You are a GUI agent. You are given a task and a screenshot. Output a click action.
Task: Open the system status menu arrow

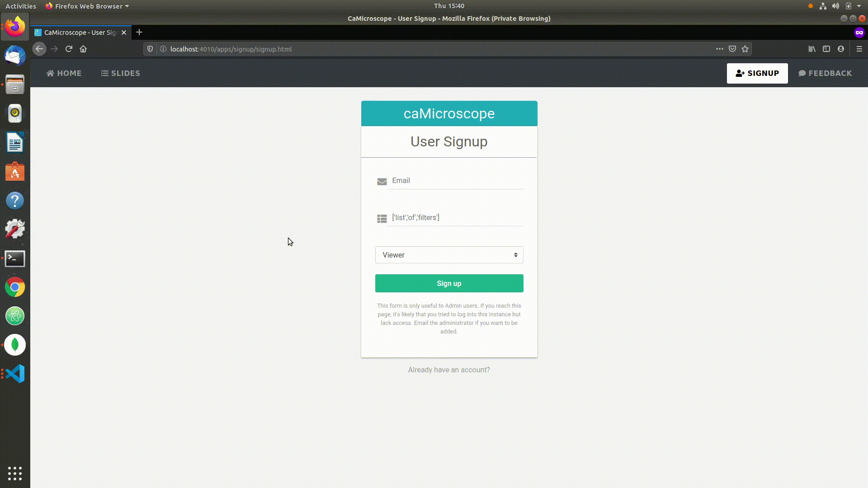pyautogui.click(x=859, y=6)
